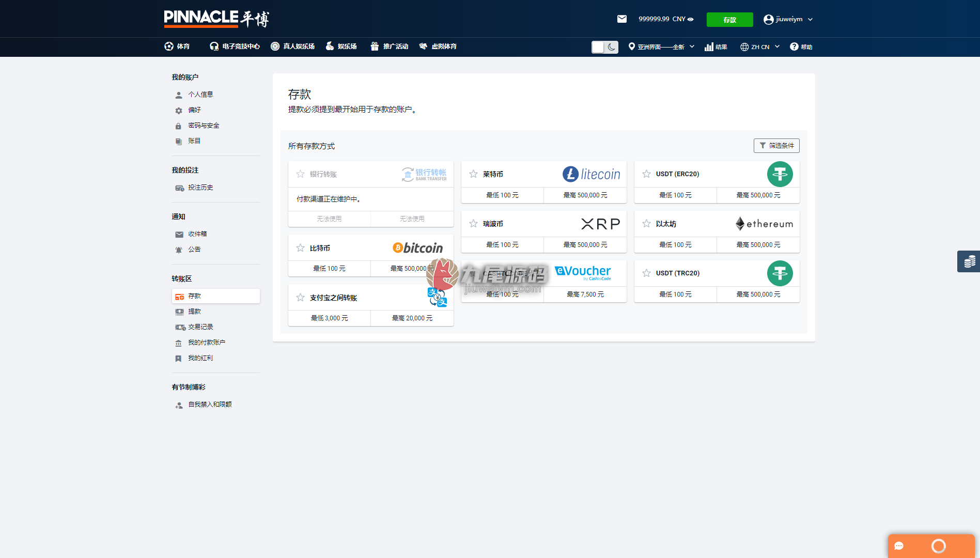
Task: Click the eVoucher logo card
Action: [x=583, y=272]
